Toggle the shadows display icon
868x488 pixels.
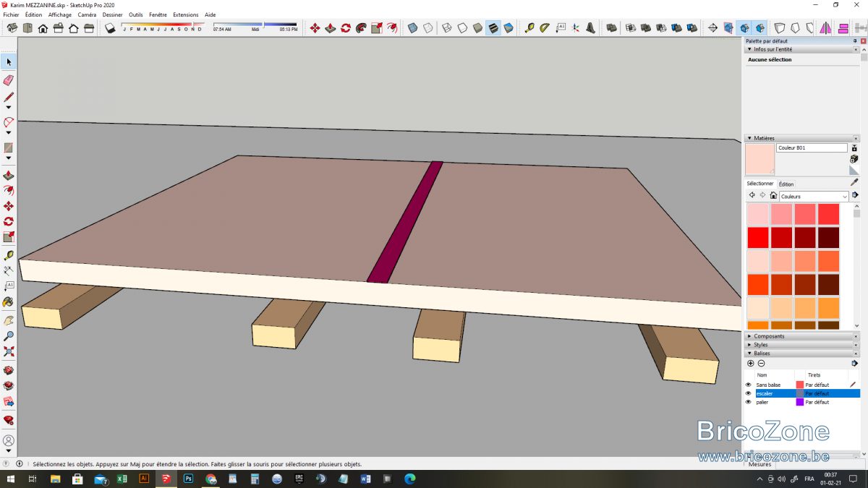pos(111,28)
